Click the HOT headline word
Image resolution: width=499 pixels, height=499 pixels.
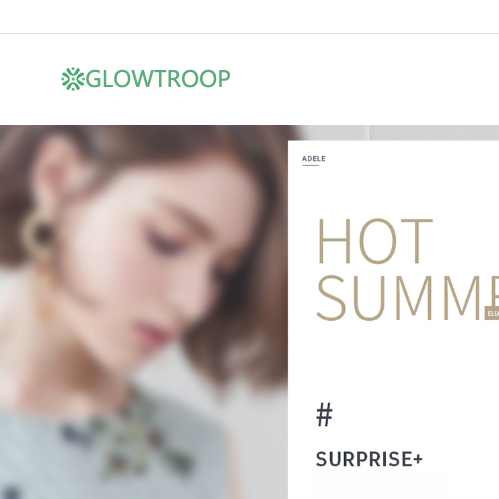tap(375, 241)
